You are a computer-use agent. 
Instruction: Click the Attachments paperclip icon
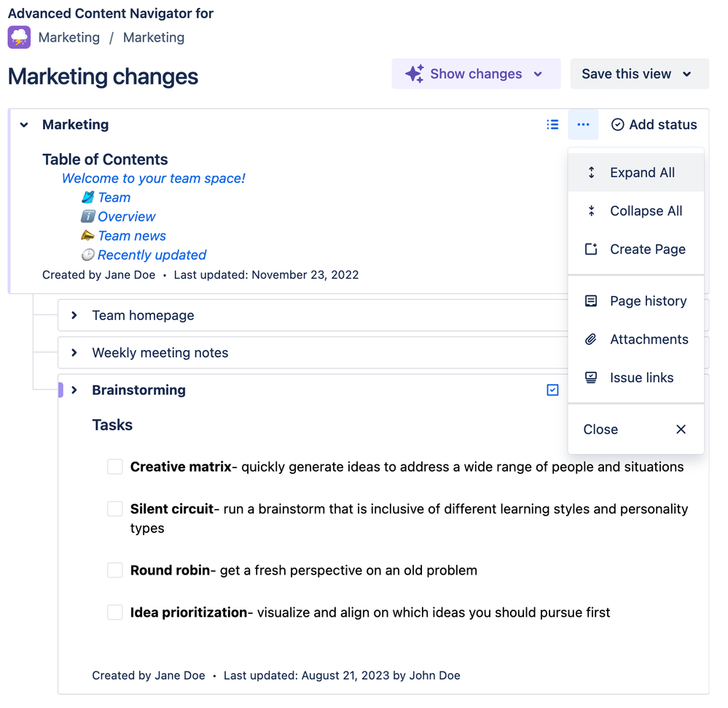[x=591, y=339]
